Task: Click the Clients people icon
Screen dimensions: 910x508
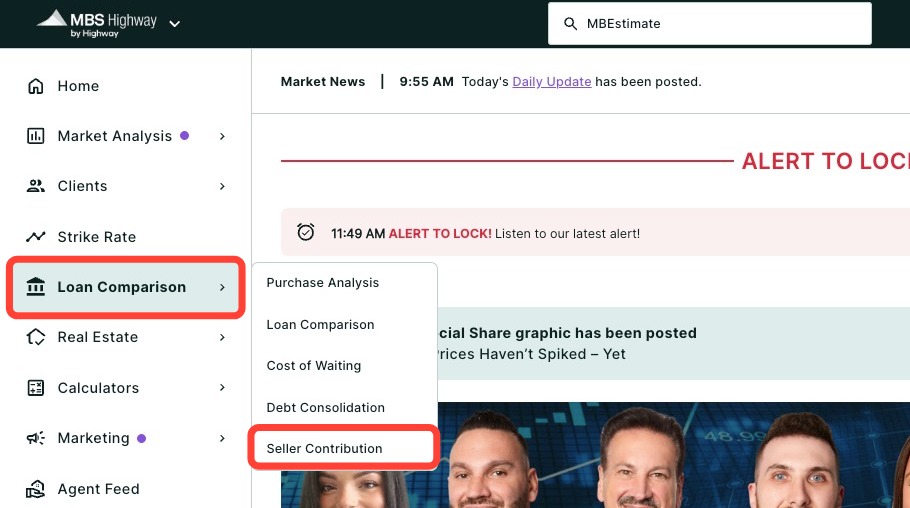Action: tap(36, 186)
